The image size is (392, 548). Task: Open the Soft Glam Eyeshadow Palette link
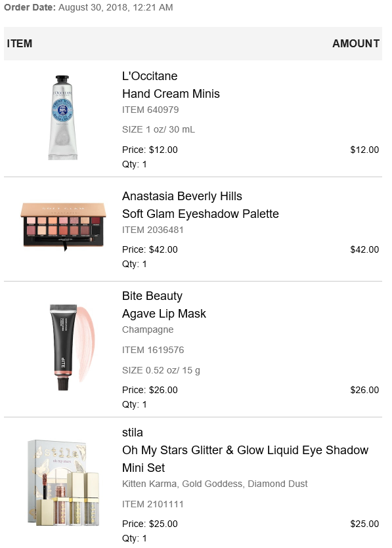tap(200, 214)
